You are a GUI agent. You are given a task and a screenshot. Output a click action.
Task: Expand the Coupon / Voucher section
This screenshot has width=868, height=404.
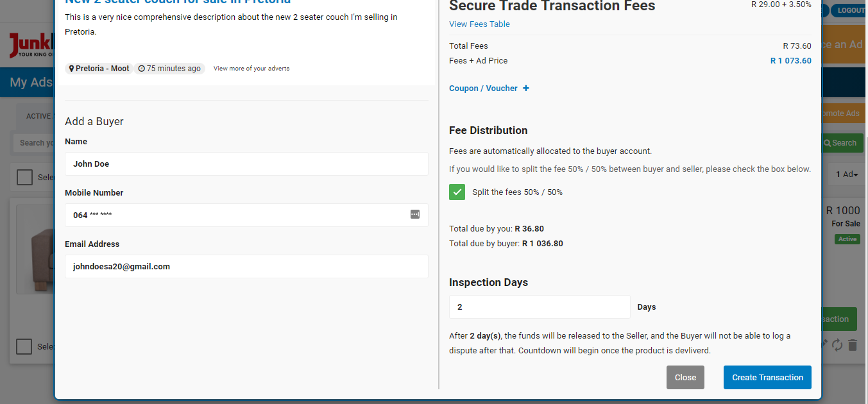tap(489, 88)
